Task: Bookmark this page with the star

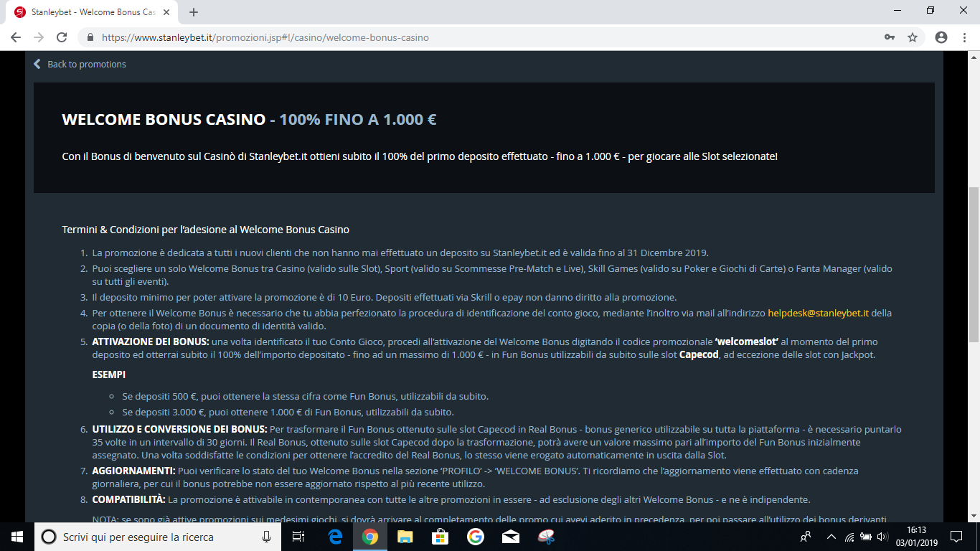Action: [x=913, y=37]
